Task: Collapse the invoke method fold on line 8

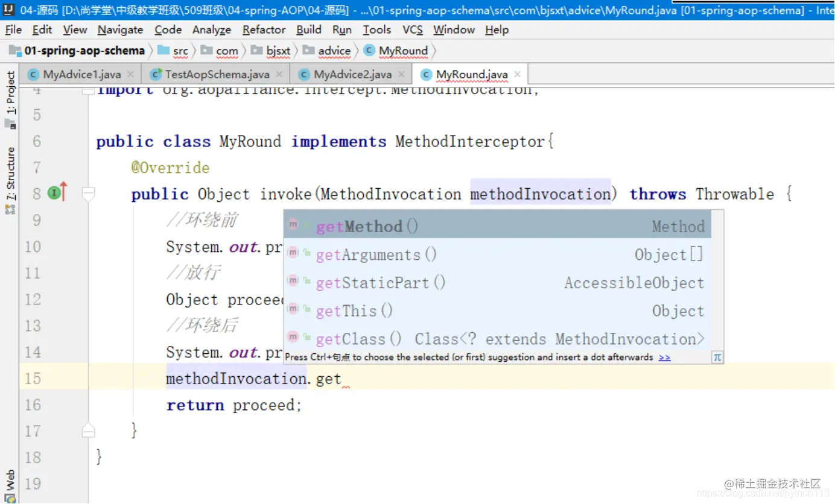Action: click(88, 194)
